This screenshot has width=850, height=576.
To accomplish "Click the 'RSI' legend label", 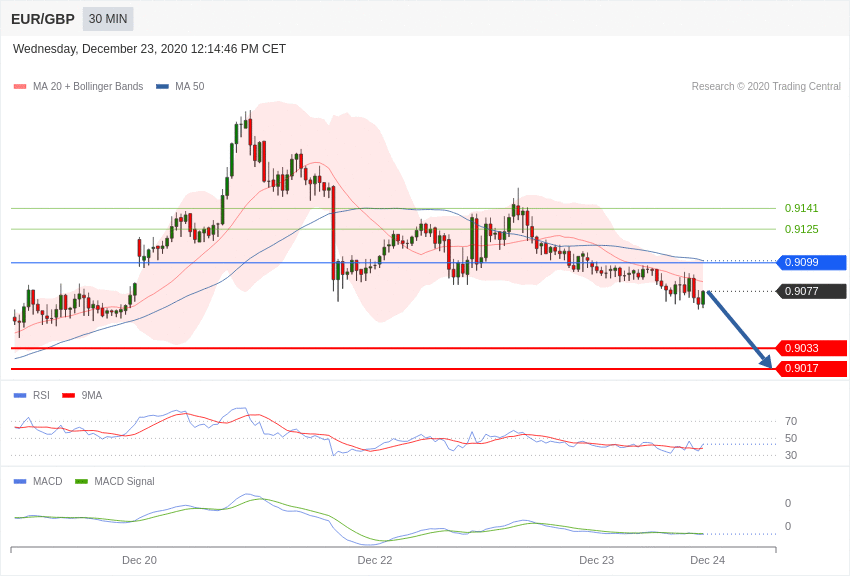I will [x=41, y=396].
